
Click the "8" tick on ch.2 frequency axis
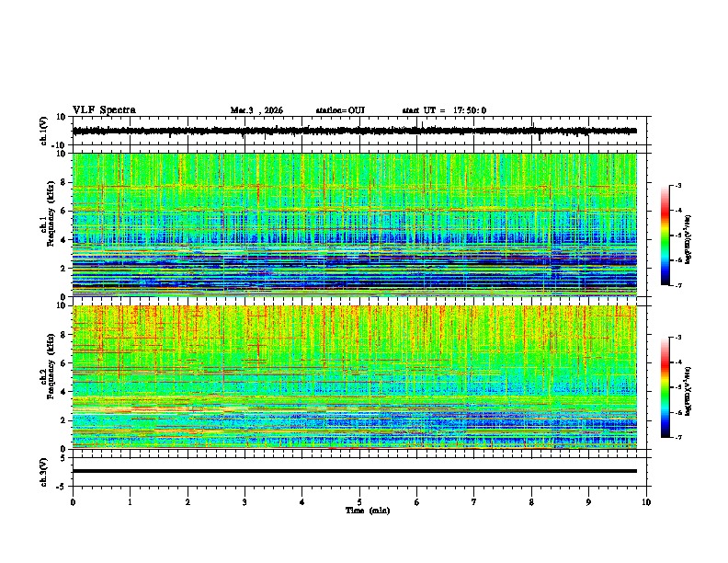pos(63,335)
